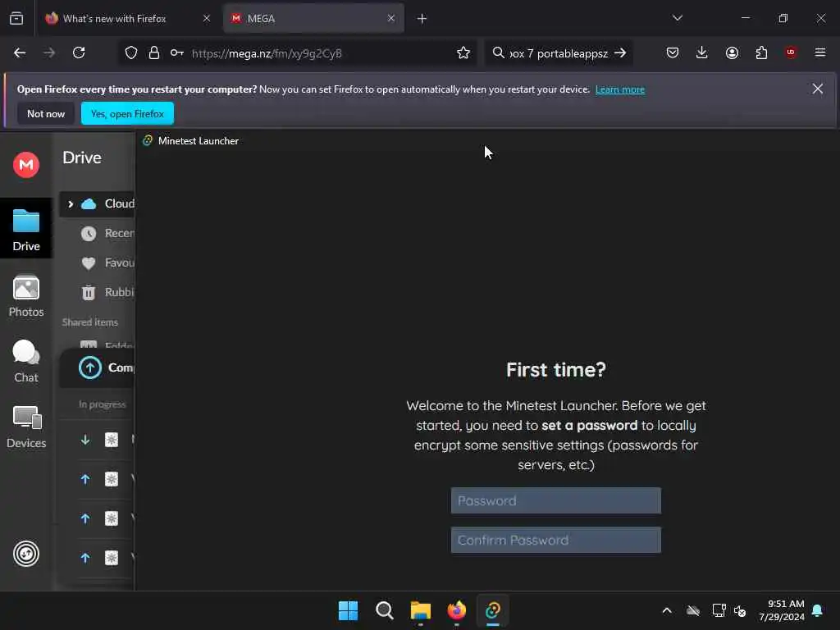Screen dimensions: 840x630
Task: Click the site security padlock icon
Action: pos(153,53)
